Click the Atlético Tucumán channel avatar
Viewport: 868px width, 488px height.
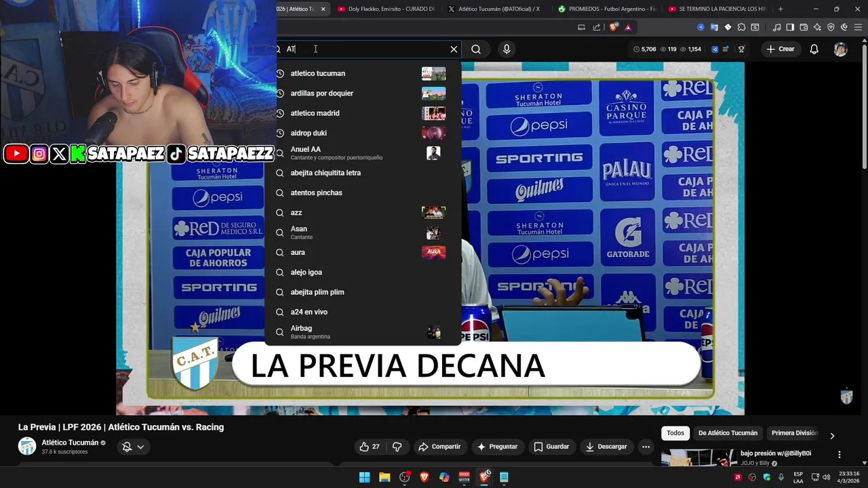pyautogui.click(x=27, y=446)
